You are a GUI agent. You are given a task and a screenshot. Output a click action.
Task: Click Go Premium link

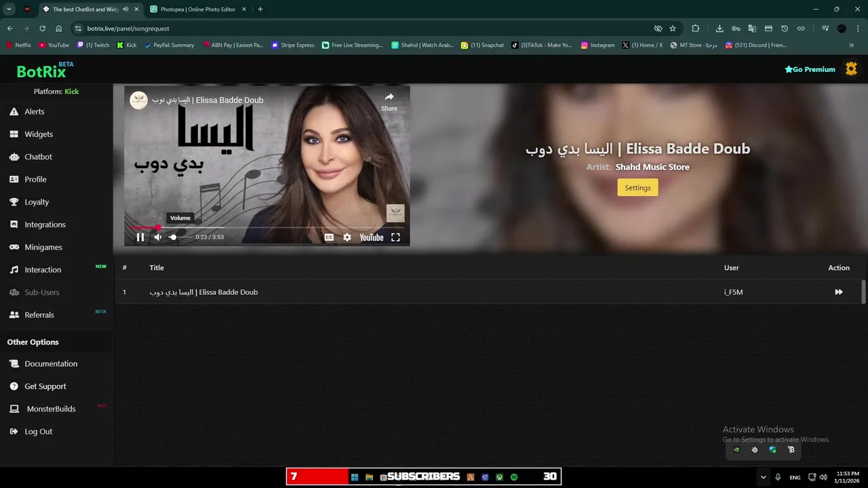pyautogui.click(x=810, y=69)
